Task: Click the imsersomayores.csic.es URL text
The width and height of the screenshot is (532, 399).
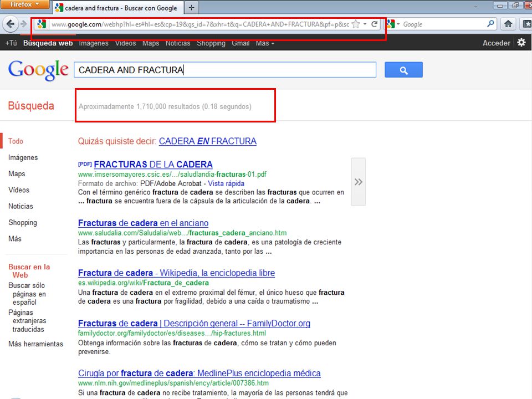Action: [x=172, y=175]
